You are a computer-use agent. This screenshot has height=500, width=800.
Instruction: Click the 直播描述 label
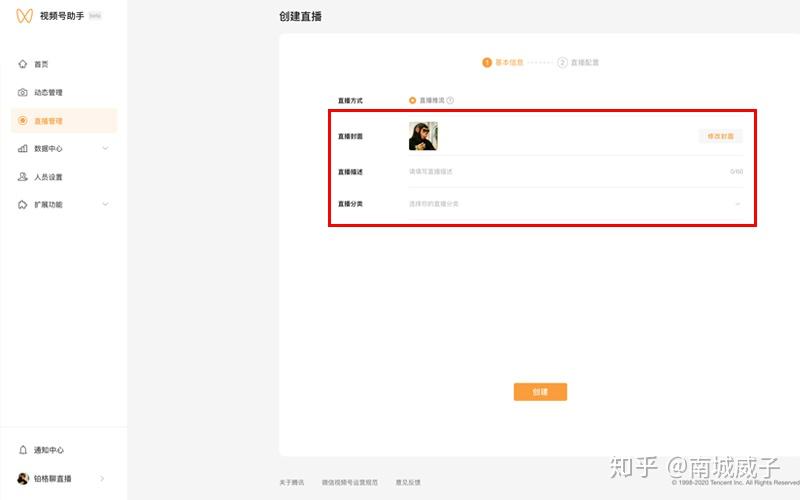tap(350, 172)
